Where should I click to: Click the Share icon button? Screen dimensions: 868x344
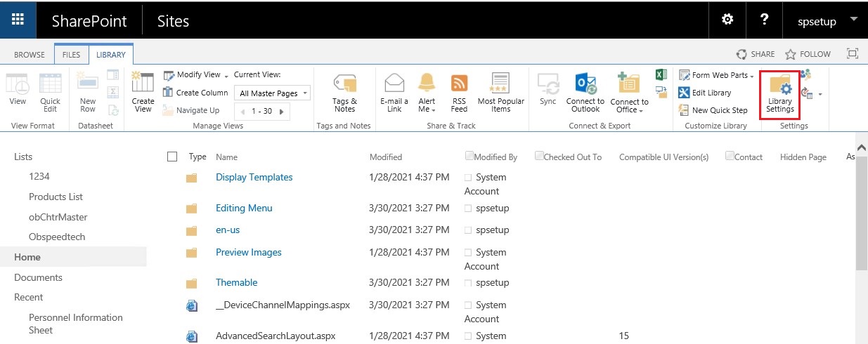point(741,54)
